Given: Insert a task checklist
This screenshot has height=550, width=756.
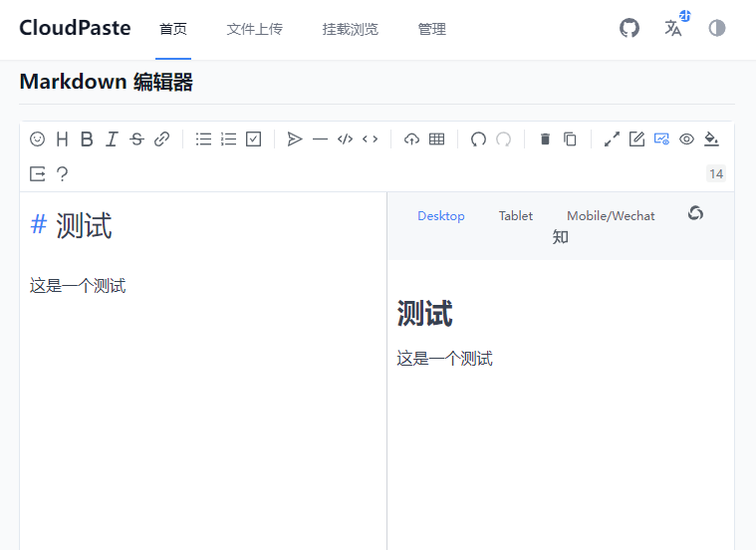Looking at the screenshot, I should pyautogui.click(x=254, y=139).
